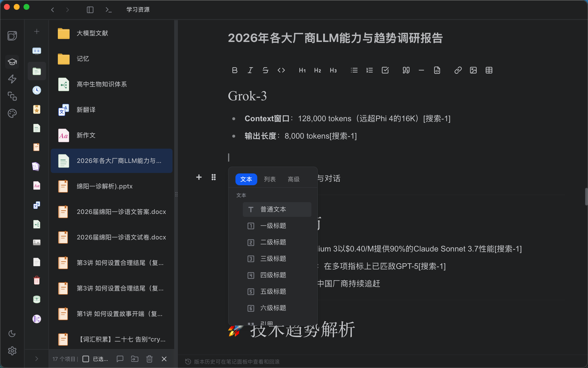Navigate back with the left arrow
588x368 pixels.
click(x=52, y=10)
